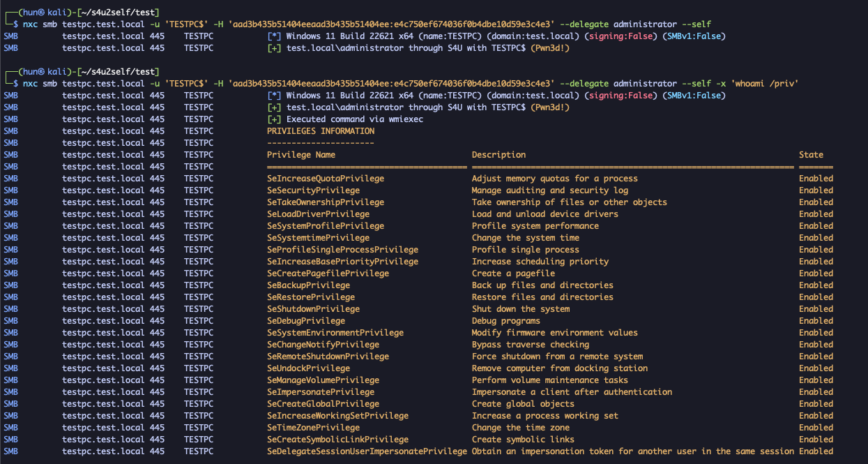Click the first prompt path '~/s4u2self/test'
The width and height of the screenshot is (868, 464).
[119, 13]
